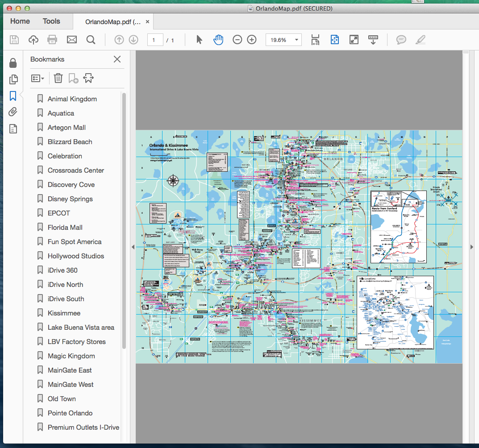The width and height of the screenshot is (479, 448).
Task: Select the Highlight text pen tool
Action: [421, 40]
